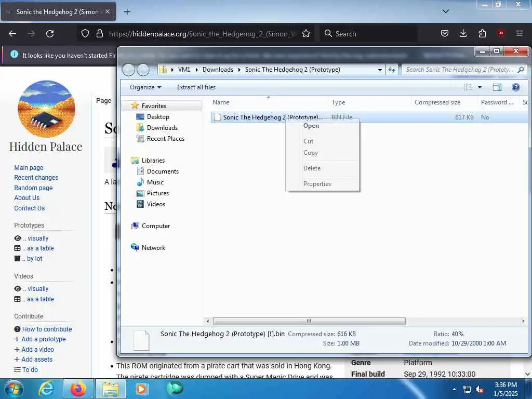Switch to Firefox in the taskbar
The height and width of the screenshot is (399, 532).
78,389
